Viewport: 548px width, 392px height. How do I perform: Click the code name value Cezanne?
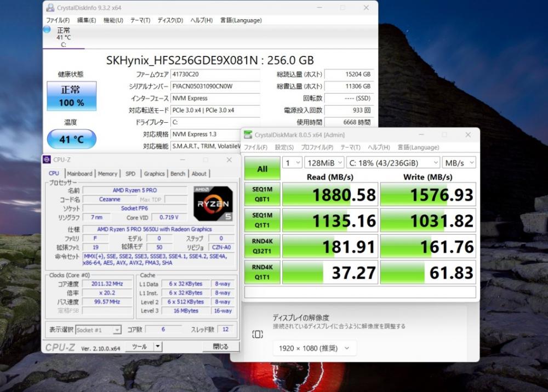point(110,200)
